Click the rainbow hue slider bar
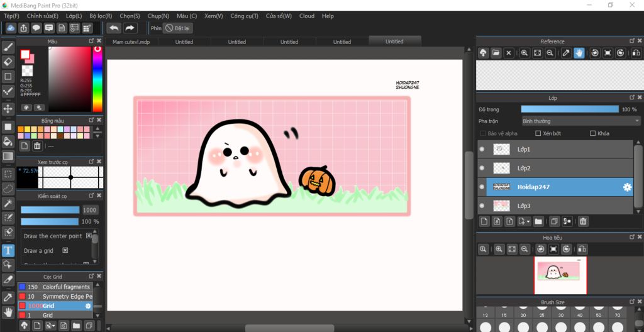The height and width of the screenshot is (332, 644). 97,79
